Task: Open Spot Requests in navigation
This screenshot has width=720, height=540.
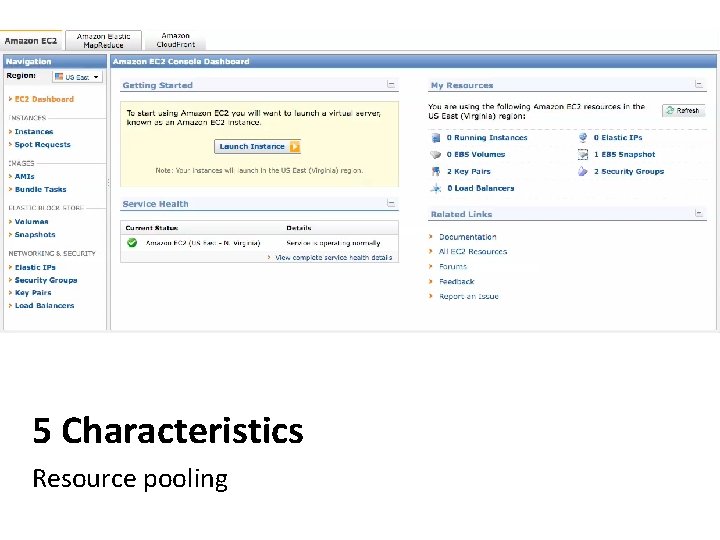Action: pos(43,145)
